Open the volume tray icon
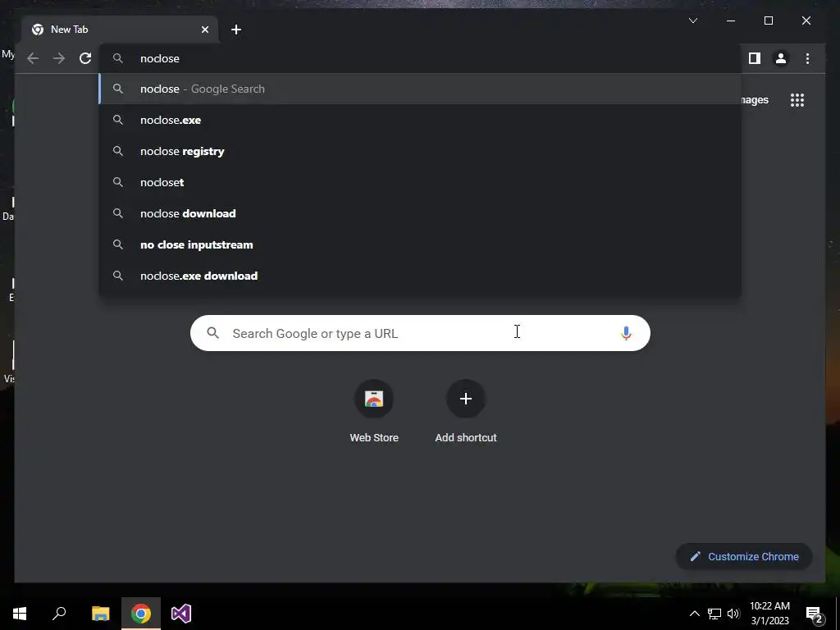The image size is (840, 630). pos(733,614)
